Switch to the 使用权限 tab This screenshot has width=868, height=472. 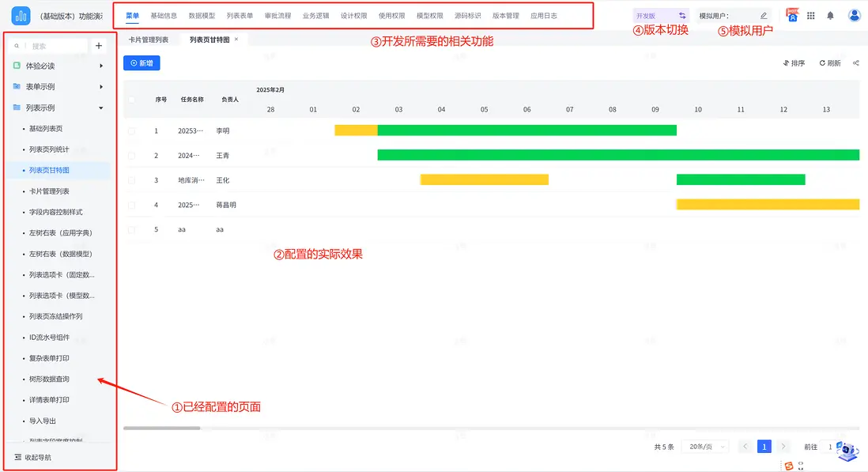pyautogui.click(x=392, y=16)
